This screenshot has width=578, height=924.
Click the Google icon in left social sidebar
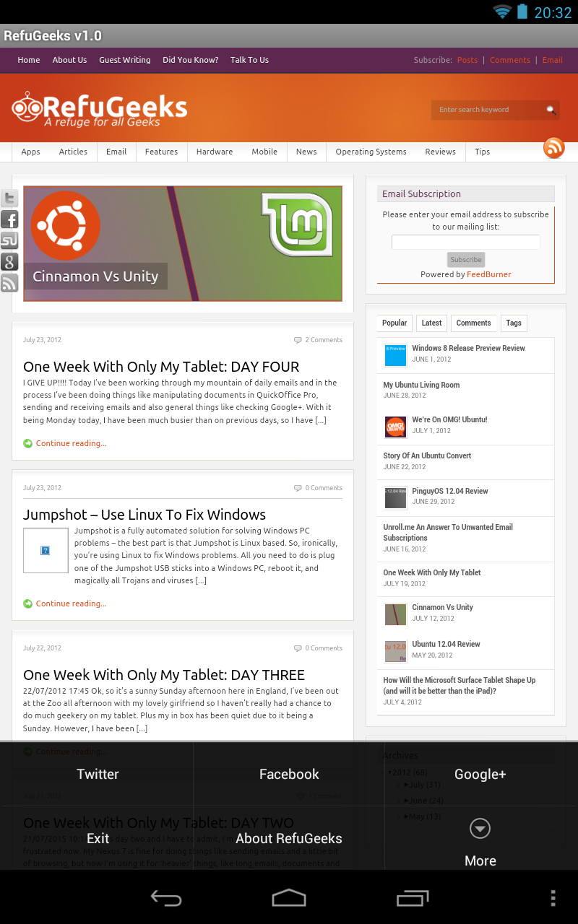(x=9, y=261)
